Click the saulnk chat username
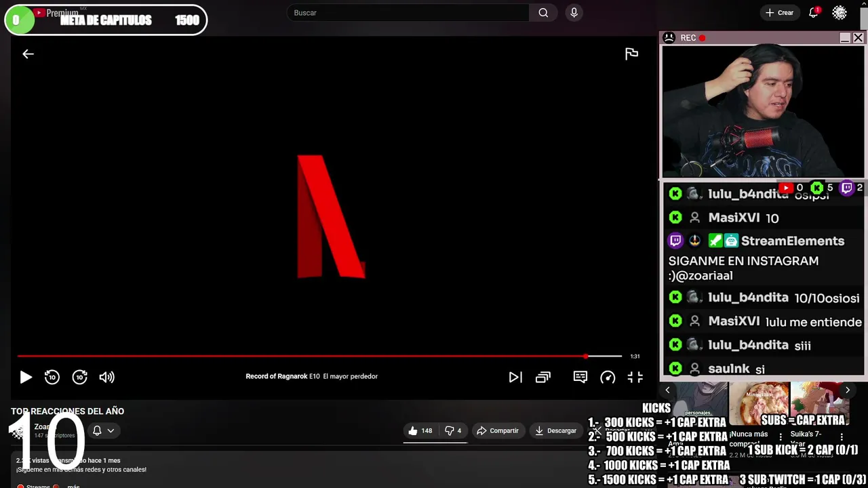This screenshot has width=868, height=488. pos(728,369)
